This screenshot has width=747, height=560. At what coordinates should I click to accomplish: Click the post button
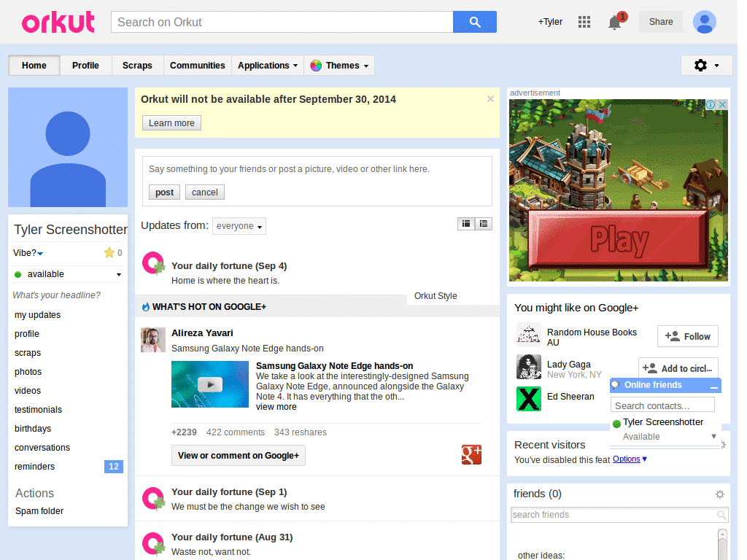point(164,192)
